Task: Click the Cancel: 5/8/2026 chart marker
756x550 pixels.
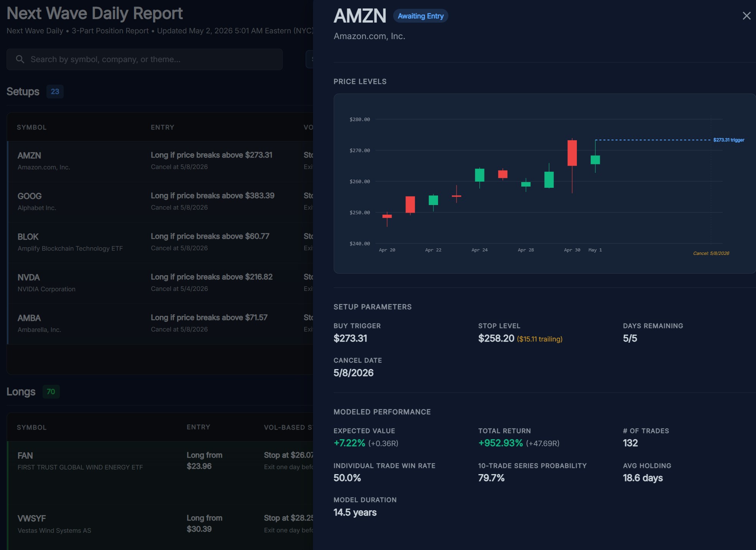Action: [711, 253]
